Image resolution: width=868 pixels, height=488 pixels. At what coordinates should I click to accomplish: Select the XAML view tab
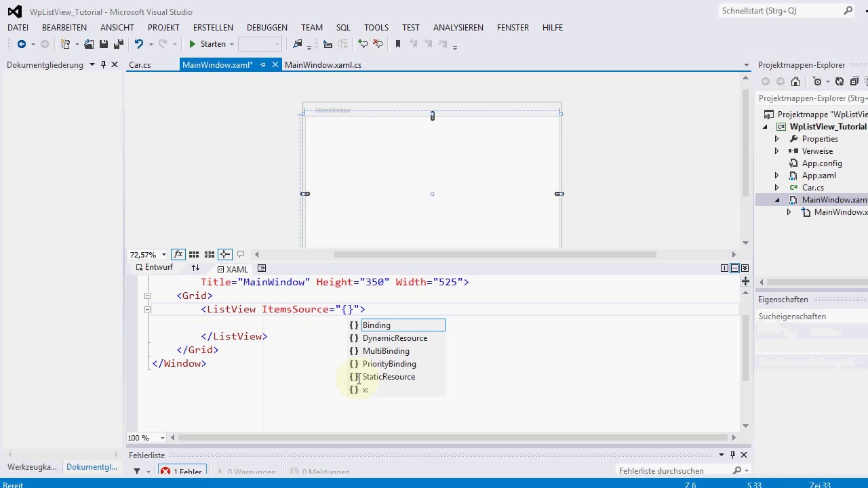point(233,269)
